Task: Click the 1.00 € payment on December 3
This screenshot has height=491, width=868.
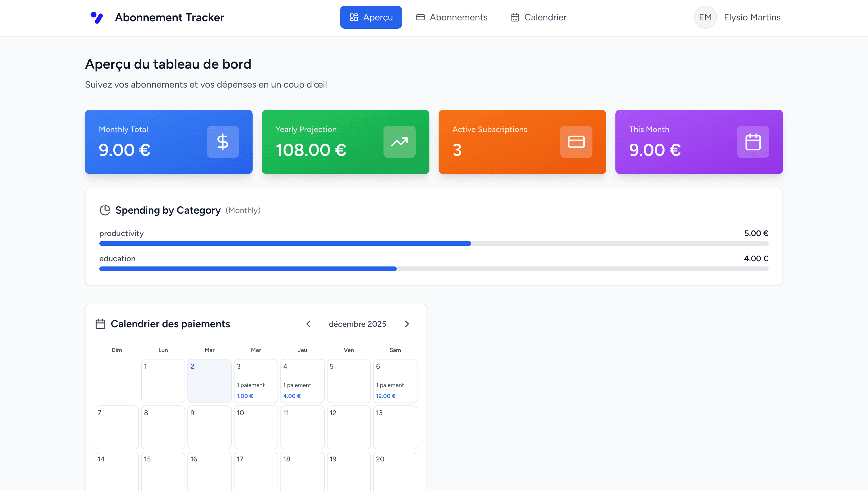Action: [245, 396]
